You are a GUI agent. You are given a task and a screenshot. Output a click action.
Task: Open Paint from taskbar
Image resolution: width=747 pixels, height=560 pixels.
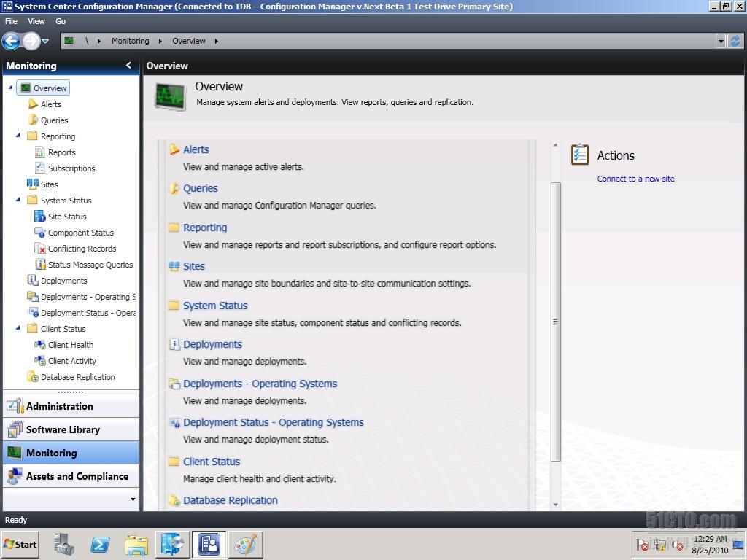click(246, 544)
